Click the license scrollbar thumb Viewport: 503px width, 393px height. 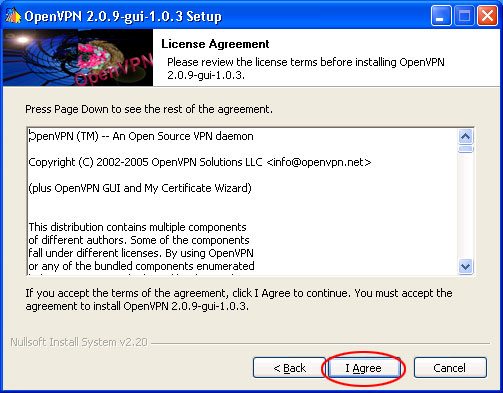pos(465,149)
